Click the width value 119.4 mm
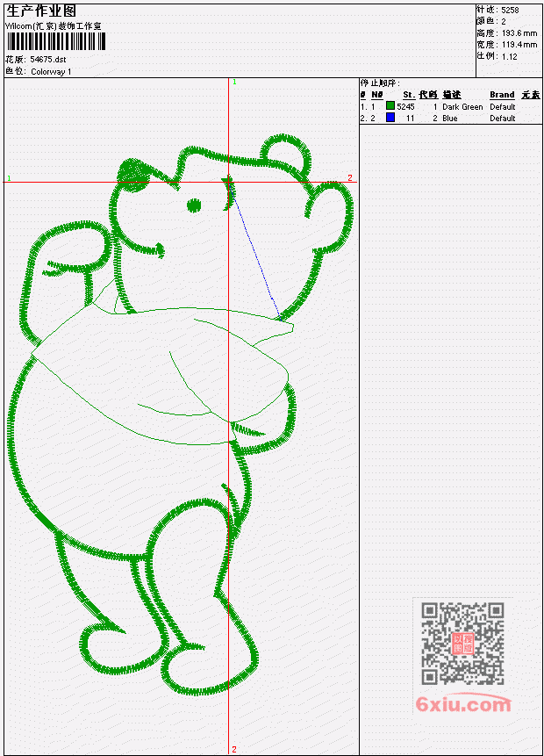Image resolution: width=544 pixels, height=756 pixels. click(519, 45)
